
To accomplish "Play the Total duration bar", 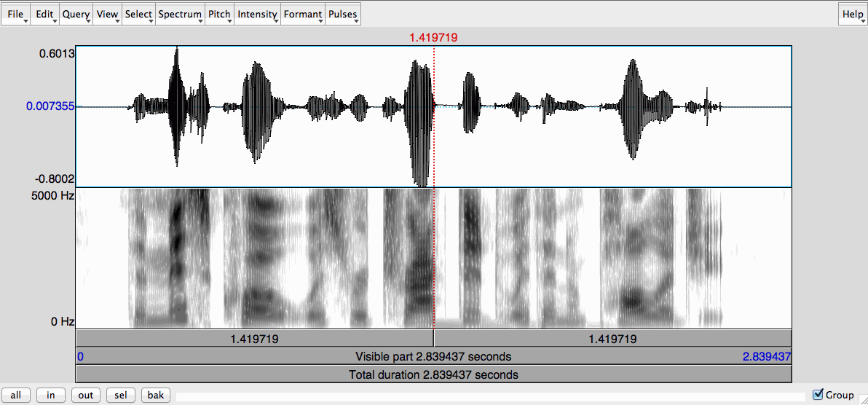I will (x=433, y=374).
